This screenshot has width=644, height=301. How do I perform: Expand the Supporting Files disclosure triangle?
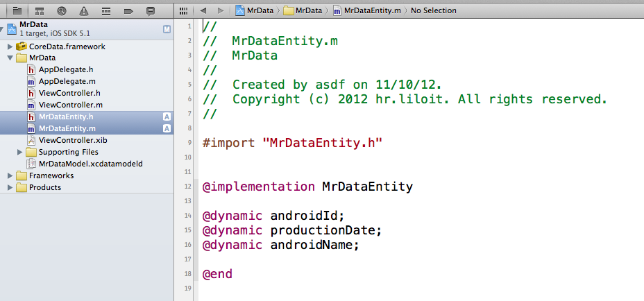pyautogui.click(x=19, y=152)
